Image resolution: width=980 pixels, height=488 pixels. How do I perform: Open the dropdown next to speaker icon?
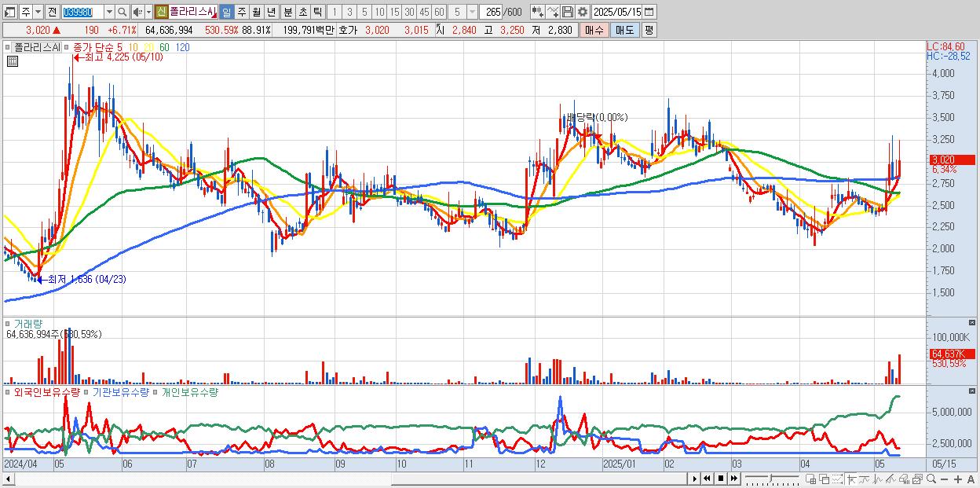(x=148, y=12)
